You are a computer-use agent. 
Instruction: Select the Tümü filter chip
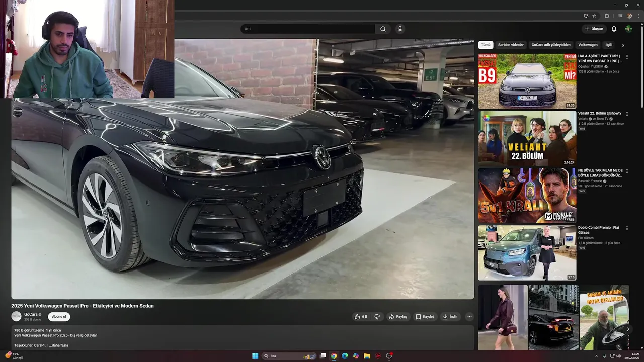(486, 45)
